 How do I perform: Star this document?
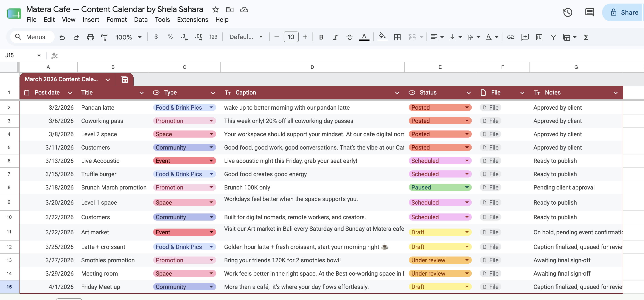pos(215,10)
